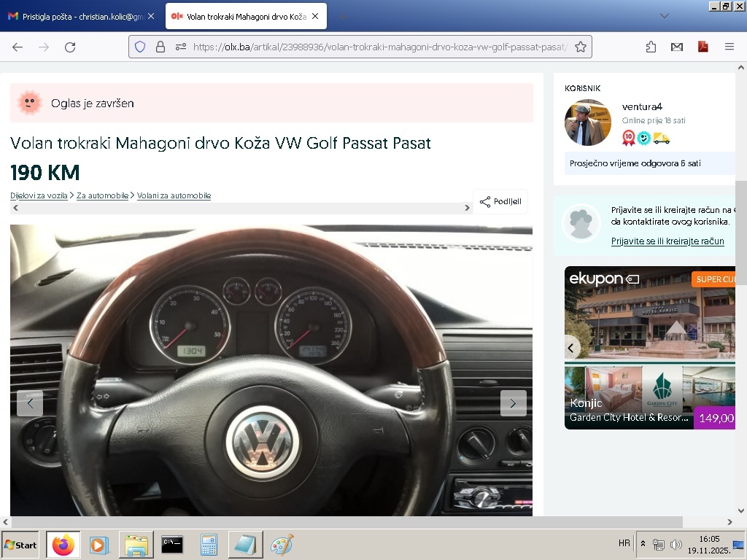Open the extensions puzzle icon
The height and width of the screenshot is (560, 747).
click(651, 47)
